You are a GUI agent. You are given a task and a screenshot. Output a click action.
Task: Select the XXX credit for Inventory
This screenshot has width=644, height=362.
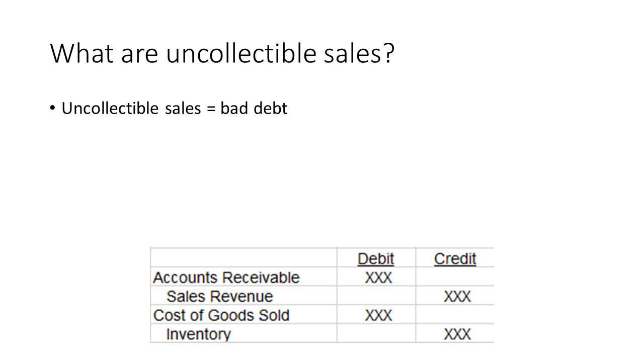tap(457, 334)
